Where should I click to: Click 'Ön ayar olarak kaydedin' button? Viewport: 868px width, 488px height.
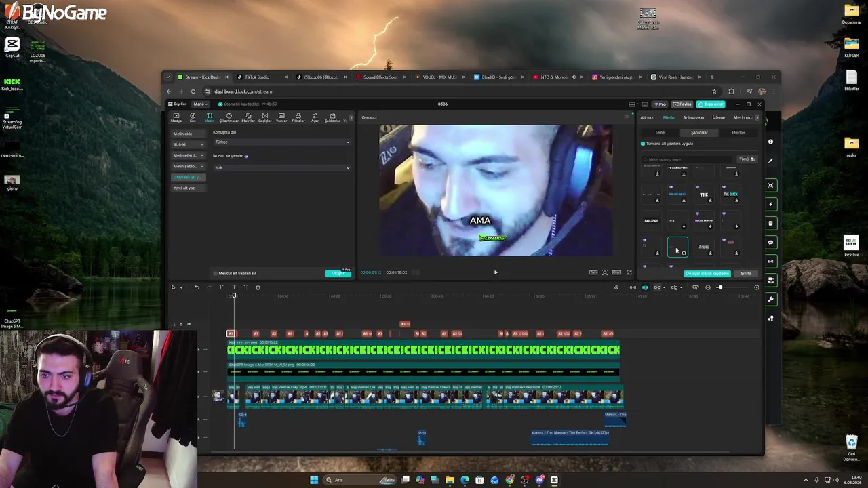point(707,274)
